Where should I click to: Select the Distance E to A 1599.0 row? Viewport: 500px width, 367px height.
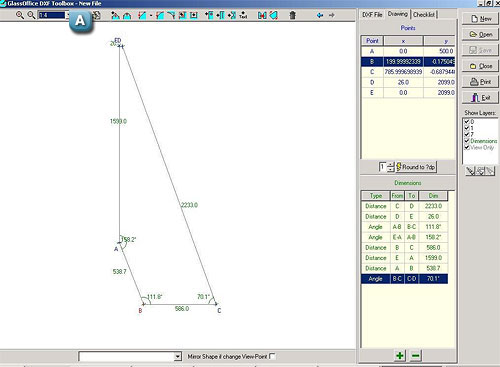[404, 258]
